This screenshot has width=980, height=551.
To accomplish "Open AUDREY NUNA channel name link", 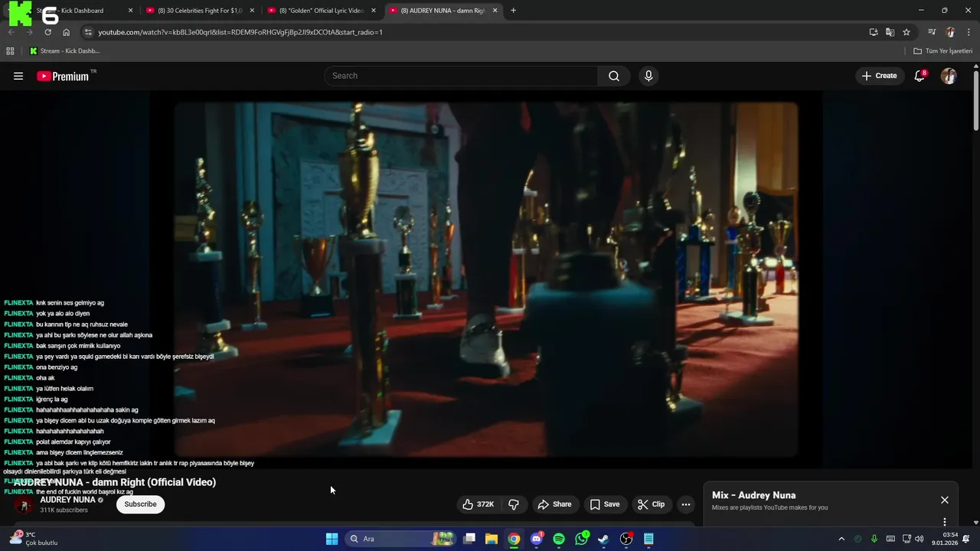I will [x=67, y=500].
